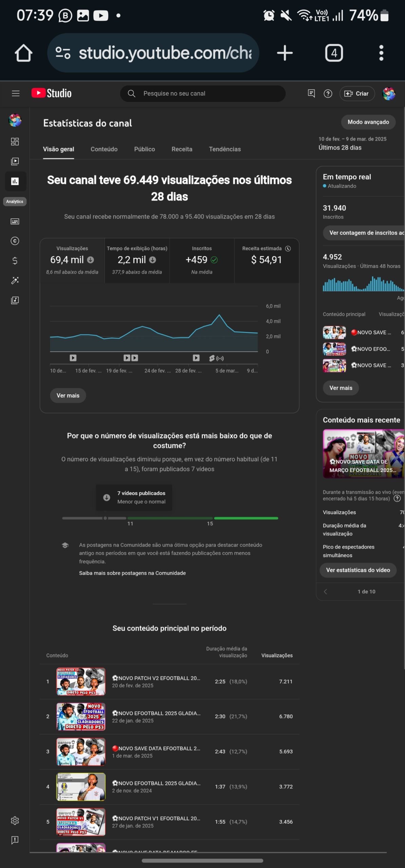Click the help icon beside 'encerrado há 5 dias 15 horas'
The image size is (405, 868).
(x=397, y=498)
